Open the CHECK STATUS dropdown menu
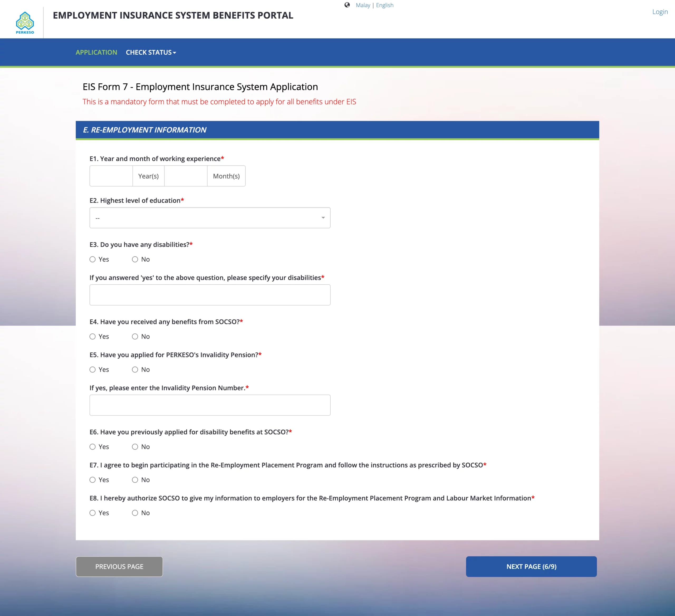 coord(151,52)
